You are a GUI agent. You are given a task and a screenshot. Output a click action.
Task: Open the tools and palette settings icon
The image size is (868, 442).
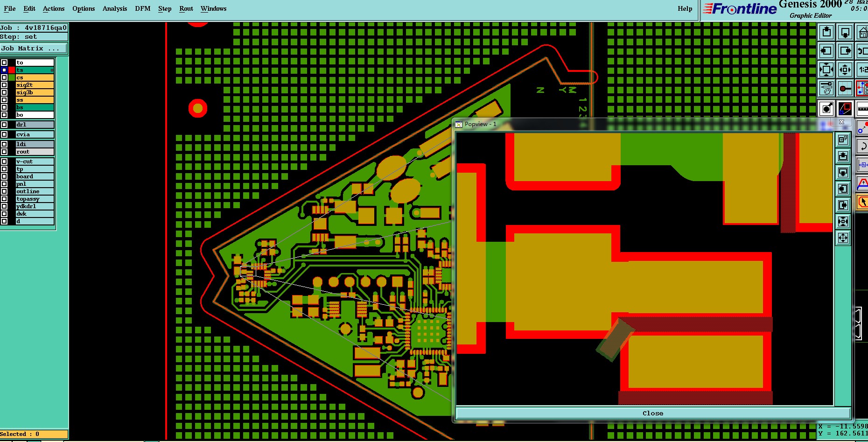point(826,88)
